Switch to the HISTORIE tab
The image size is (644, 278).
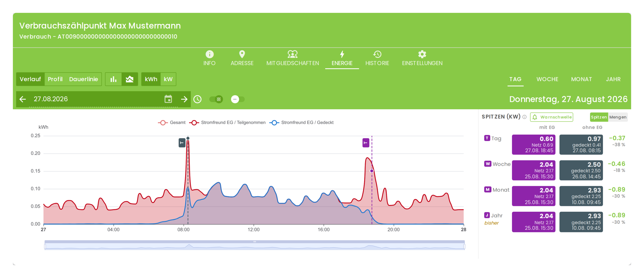tap(377, 58)
